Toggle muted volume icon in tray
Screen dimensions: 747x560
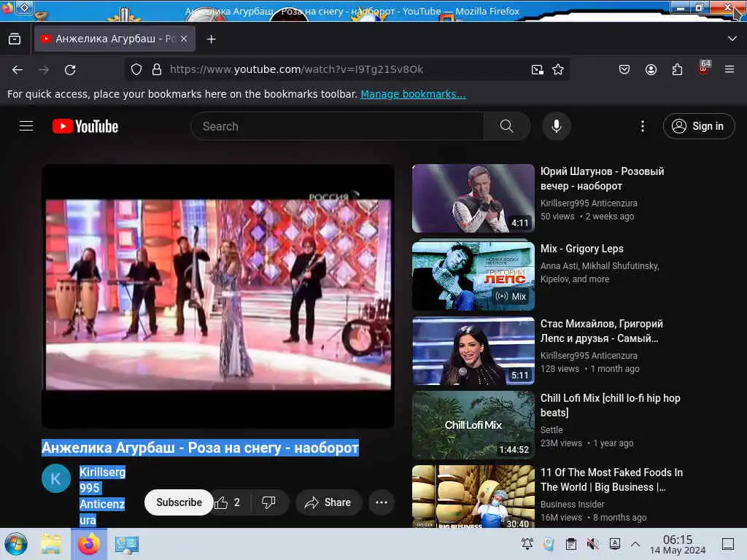coord(592,544)
